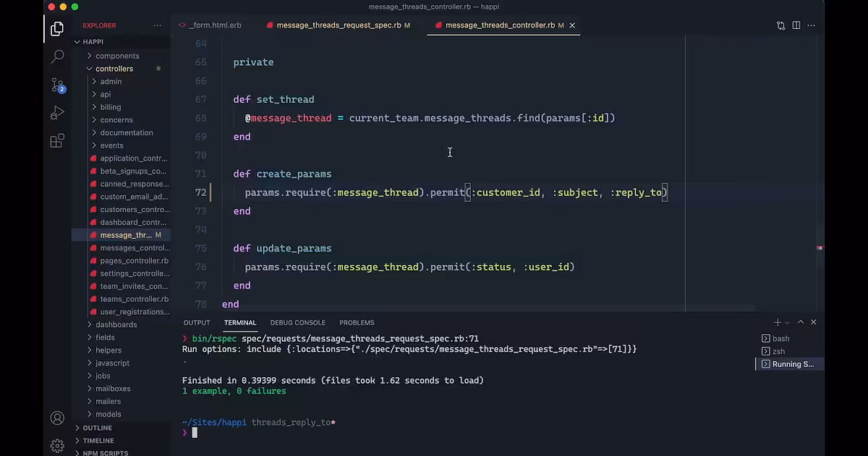Open custom_email_ad... file
The height and width of the screenshot is (456, 868).
[x=134, y=197]
